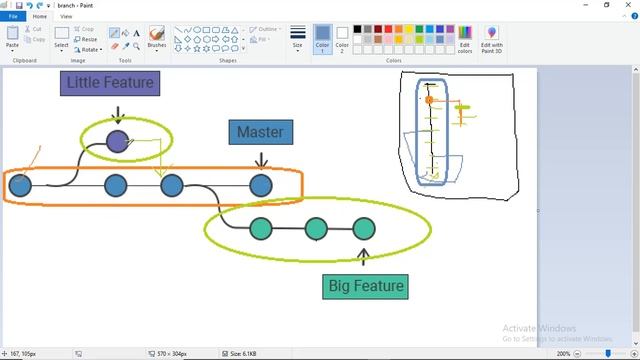Pick the black color swatch
Image resolution: width=640 pixels, height=360 pixels.
coord(358,29)
